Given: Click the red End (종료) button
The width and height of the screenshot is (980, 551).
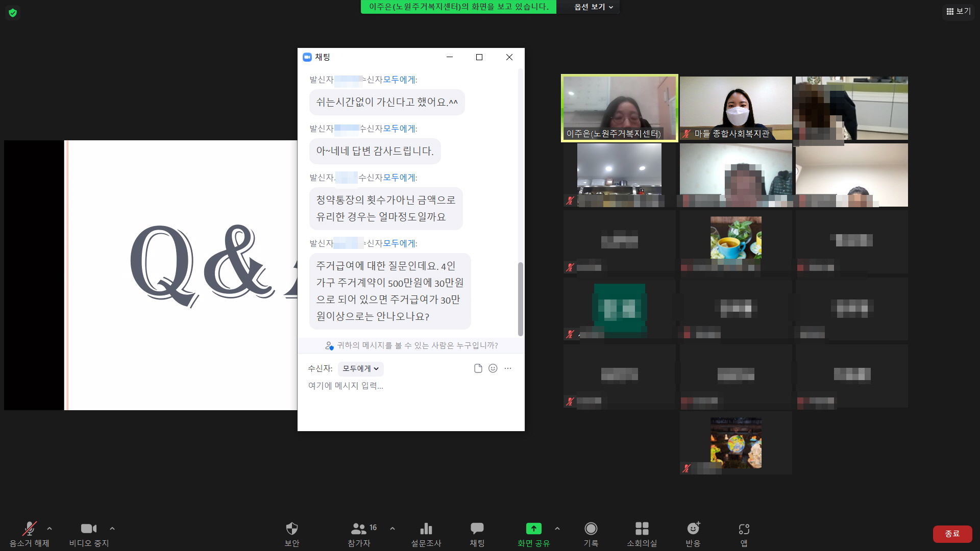Looking at the screenshot, I should pyautogui.click(x=952, y=534).
